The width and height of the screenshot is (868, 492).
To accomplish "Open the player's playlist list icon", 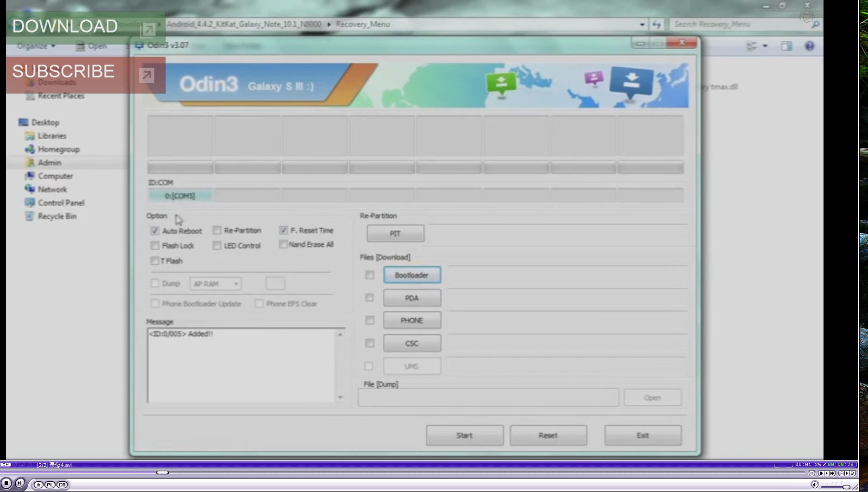I will coord(812,473).
